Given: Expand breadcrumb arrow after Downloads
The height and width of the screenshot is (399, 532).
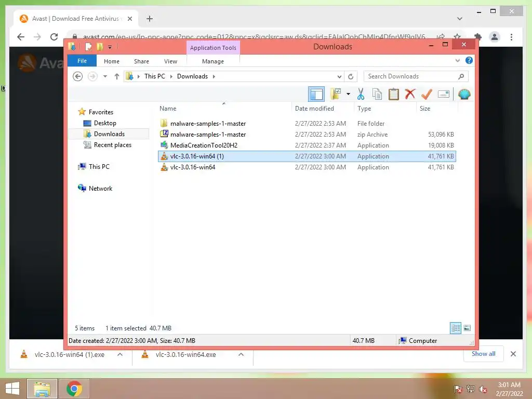Looking at the screenshot, I should coord(214,76).
